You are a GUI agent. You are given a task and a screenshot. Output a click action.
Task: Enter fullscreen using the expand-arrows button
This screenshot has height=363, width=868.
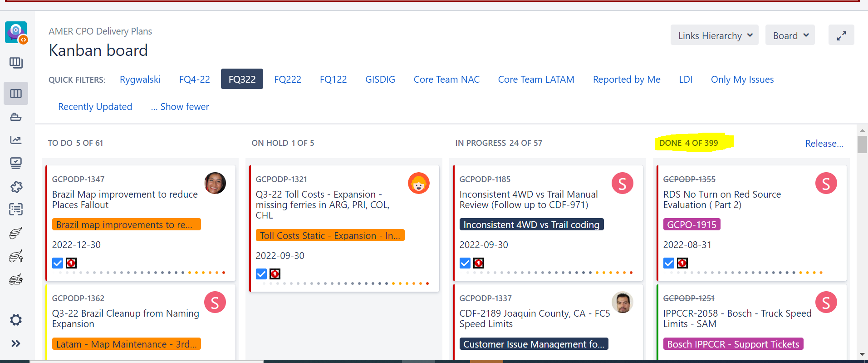841,35
